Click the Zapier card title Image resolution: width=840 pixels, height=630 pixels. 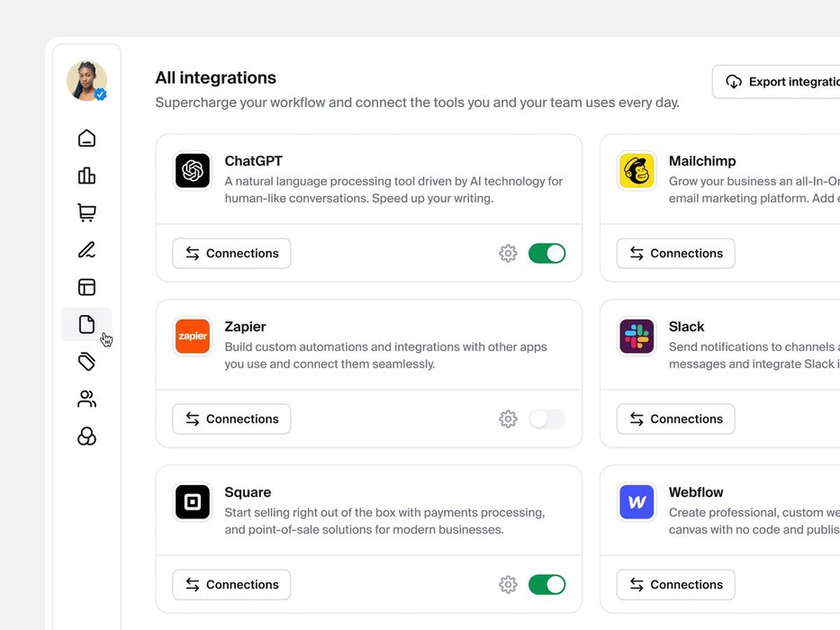245,327
